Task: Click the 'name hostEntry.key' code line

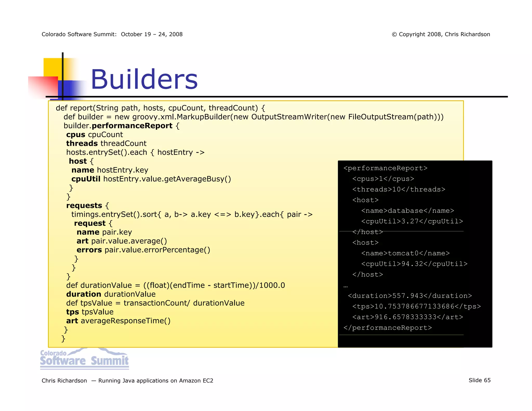Action: (110, 170)
